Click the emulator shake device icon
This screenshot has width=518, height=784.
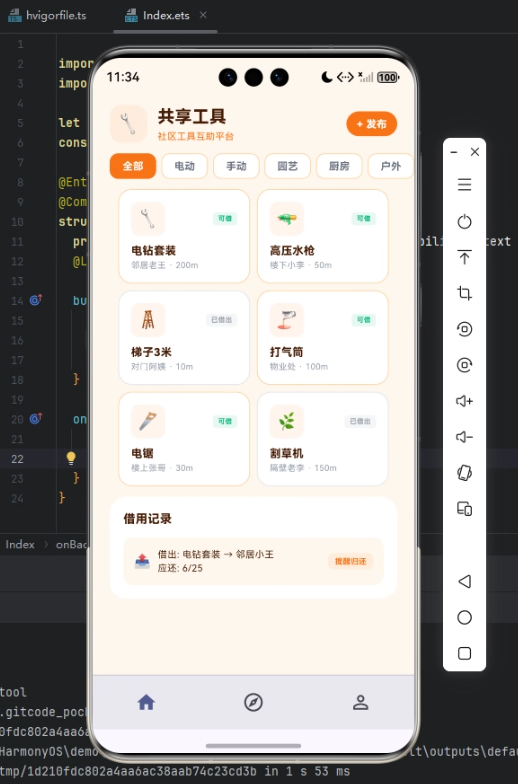464,473
